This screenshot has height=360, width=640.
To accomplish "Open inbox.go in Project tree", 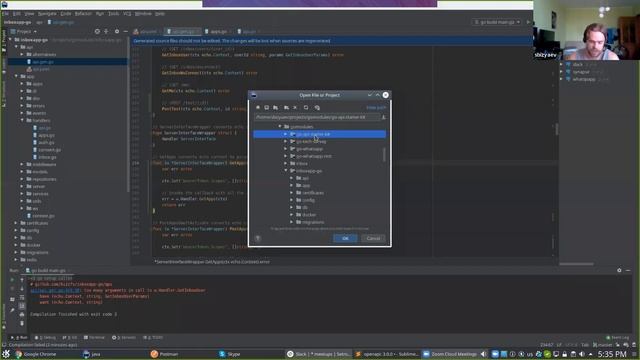I will tap(47, 157).
